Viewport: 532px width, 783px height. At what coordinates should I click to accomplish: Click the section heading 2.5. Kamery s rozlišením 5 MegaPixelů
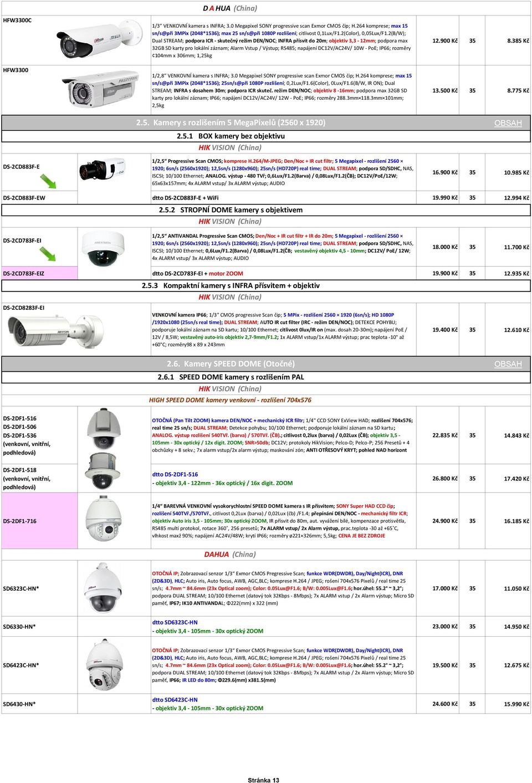(x=231, y=122)
